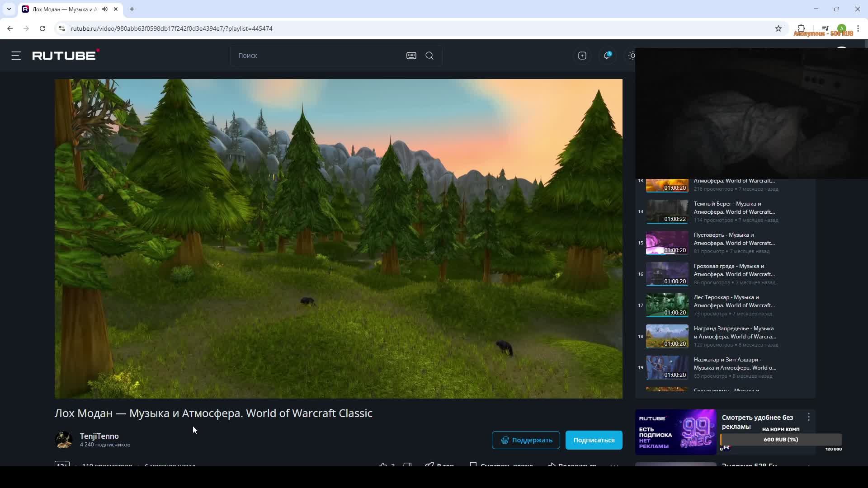
Task: Focus the Поиск search input field
Action: pos(316,56)
